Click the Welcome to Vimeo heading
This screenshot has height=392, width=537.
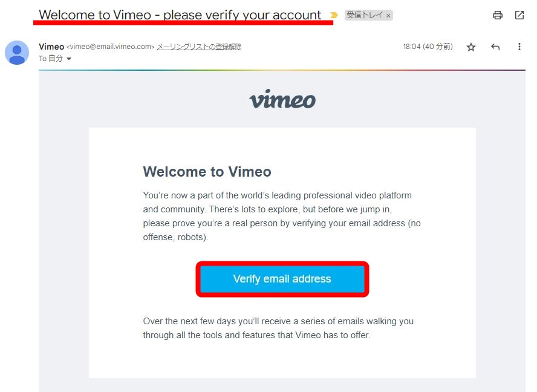click(207, 171)
